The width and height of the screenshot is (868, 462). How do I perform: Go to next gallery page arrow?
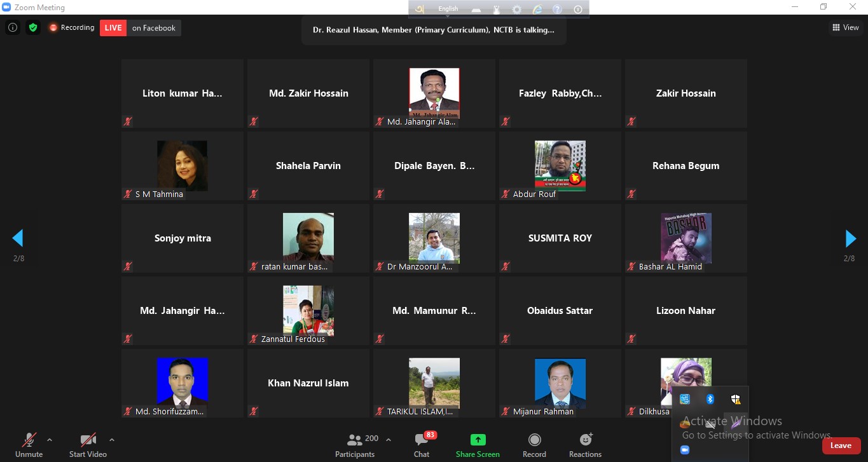[850, 238]
